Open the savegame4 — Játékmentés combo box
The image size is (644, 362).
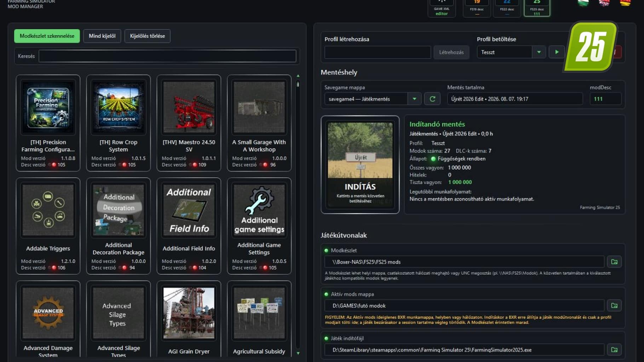(373, 99)
